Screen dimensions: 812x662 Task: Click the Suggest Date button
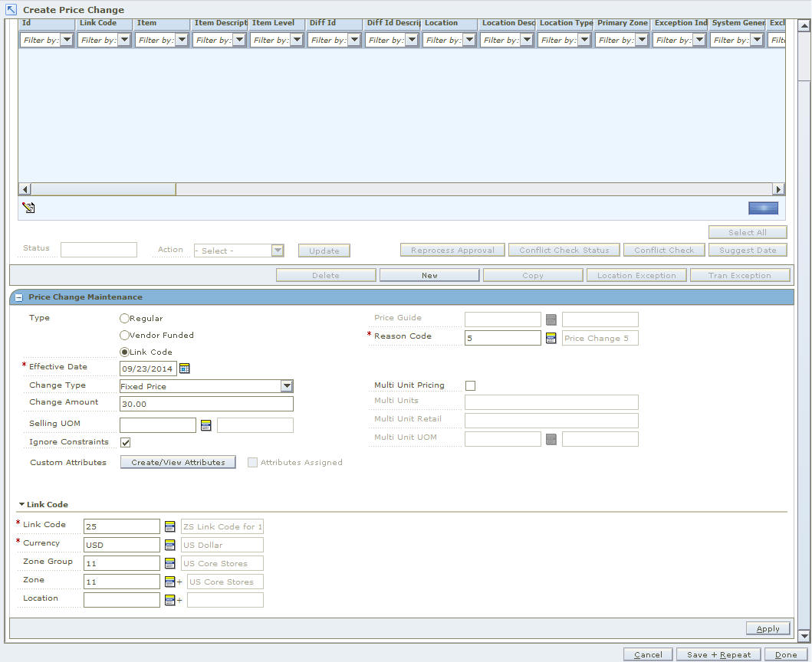coord(748,250)
